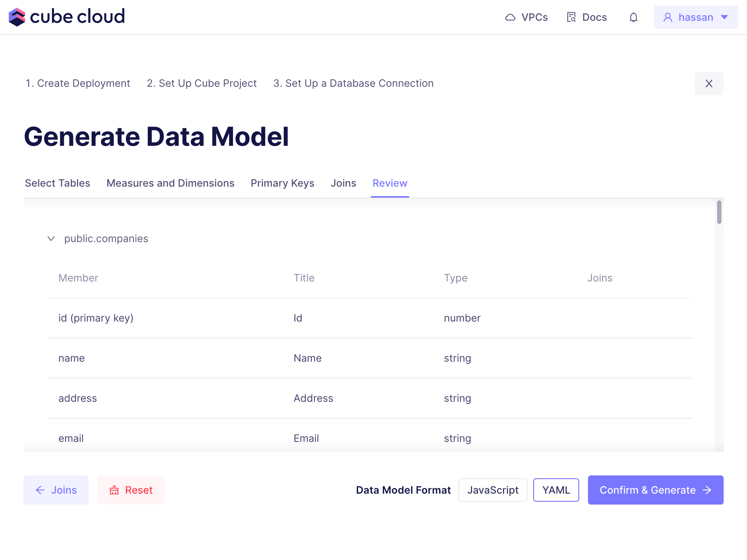The width and height of the screenshot is (747, 560).
Task: Click the VPCs cloud icon
Action: point(510,17)
